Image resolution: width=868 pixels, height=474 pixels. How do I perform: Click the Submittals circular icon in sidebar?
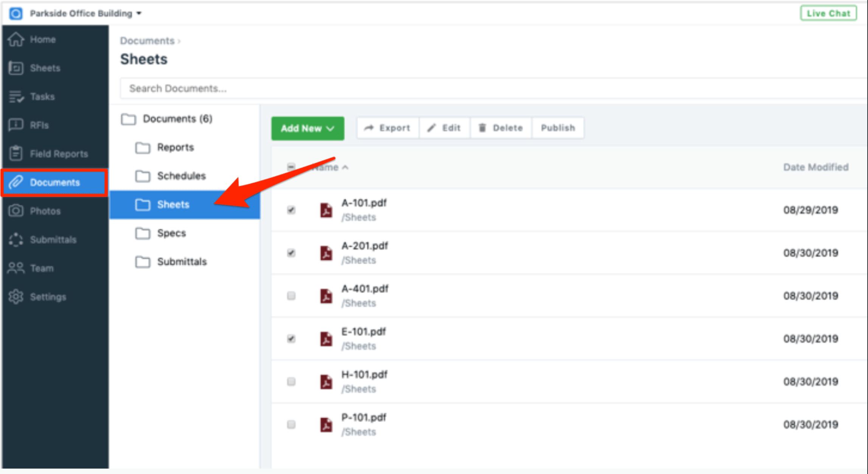pos(16,239)
